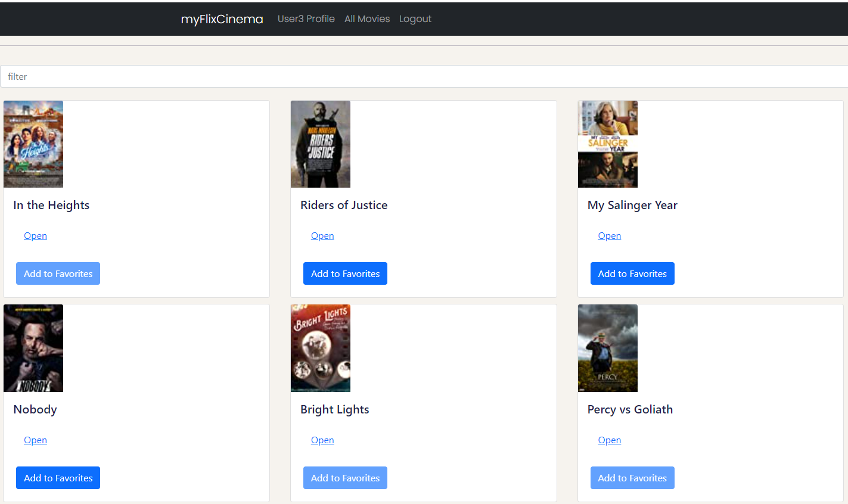Open details for In the Heights
Screen dimensions: 848x504
tap(35, 235)
